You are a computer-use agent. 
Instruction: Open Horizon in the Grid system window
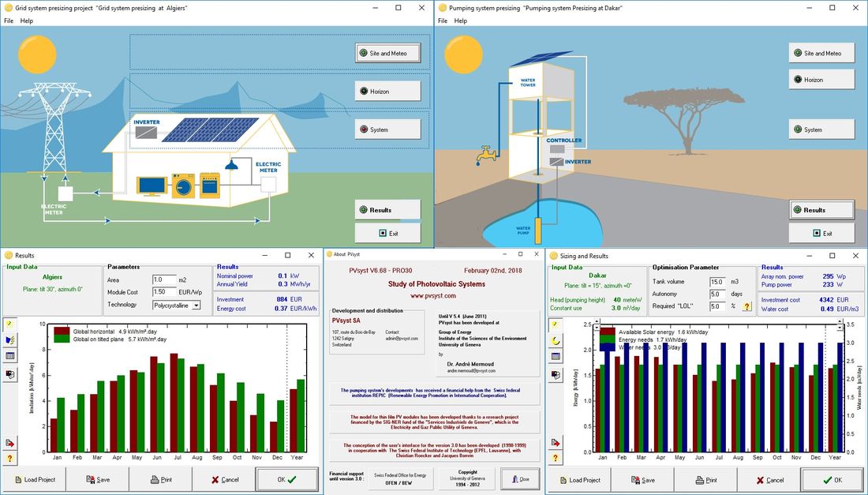[x=387, y=92]
